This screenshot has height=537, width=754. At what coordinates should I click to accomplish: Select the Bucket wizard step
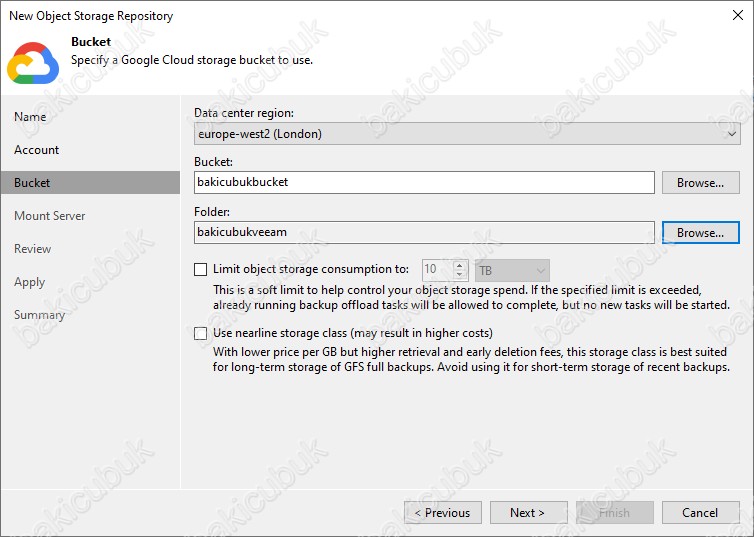90,183
